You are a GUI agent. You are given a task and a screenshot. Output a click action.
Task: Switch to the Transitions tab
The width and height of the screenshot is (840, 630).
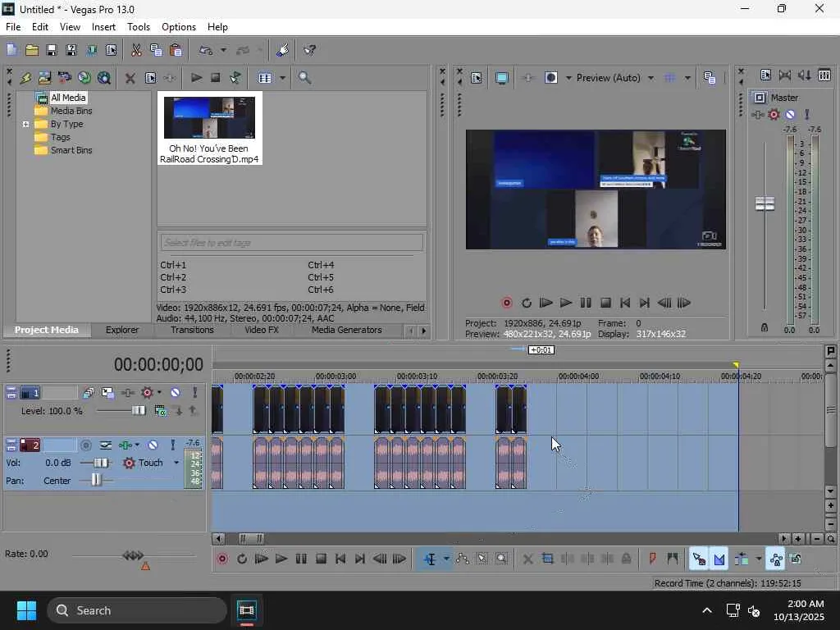coord(192,330)
